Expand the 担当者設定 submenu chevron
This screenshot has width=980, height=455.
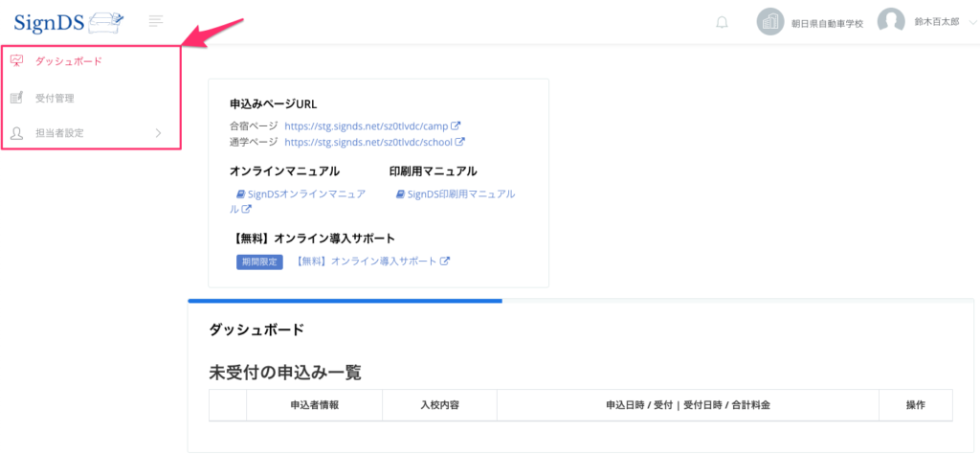coord(158,133)
